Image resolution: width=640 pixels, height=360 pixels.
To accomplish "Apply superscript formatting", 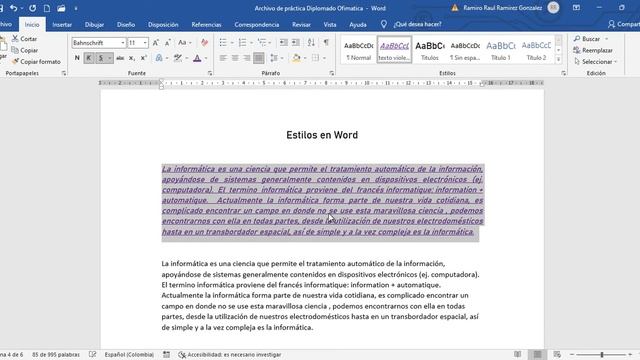I will click(x=144, y=58).
